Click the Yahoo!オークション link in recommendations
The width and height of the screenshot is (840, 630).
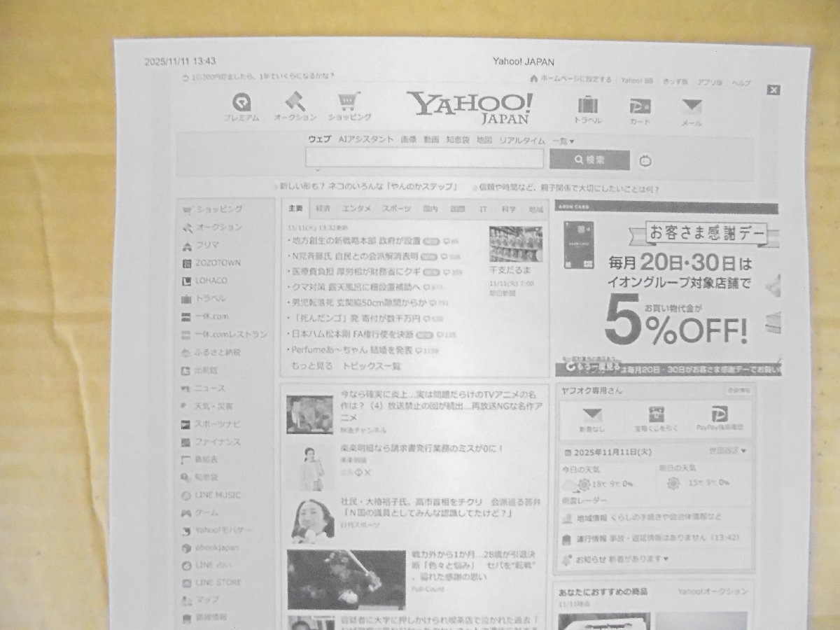click(712, 591)
